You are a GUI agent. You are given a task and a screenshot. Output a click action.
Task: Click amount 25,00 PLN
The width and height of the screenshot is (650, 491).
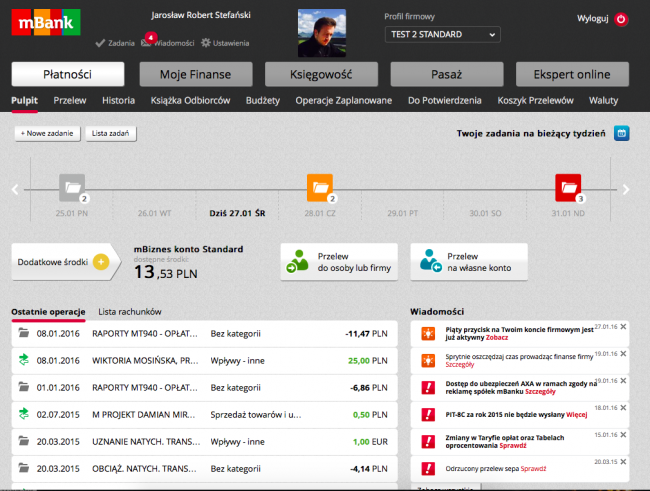click(368, 361)
